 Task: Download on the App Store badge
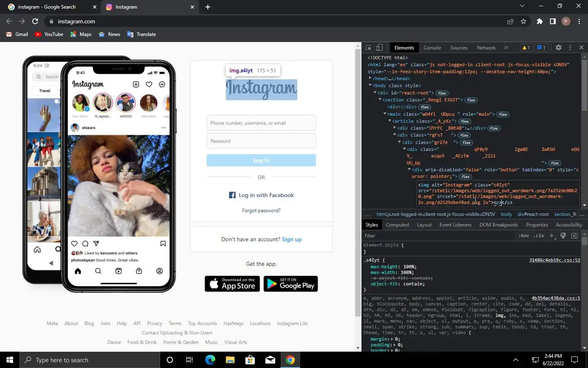tap(232, 284)
